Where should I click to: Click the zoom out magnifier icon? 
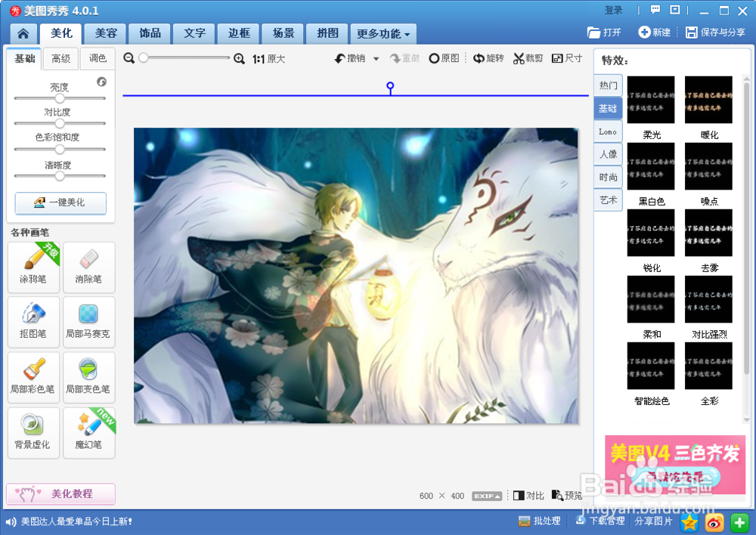coord(129,58)
